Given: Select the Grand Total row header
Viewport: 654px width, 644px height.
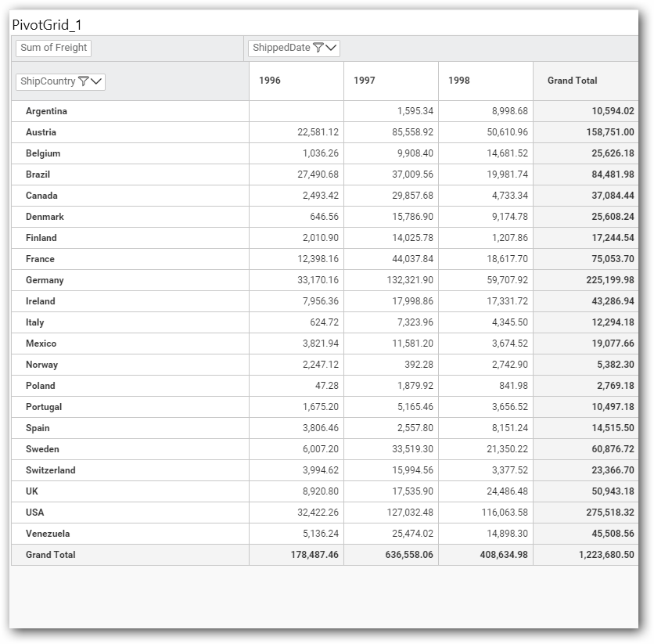Looking at the screenshot, I should (x=50, y=555).
